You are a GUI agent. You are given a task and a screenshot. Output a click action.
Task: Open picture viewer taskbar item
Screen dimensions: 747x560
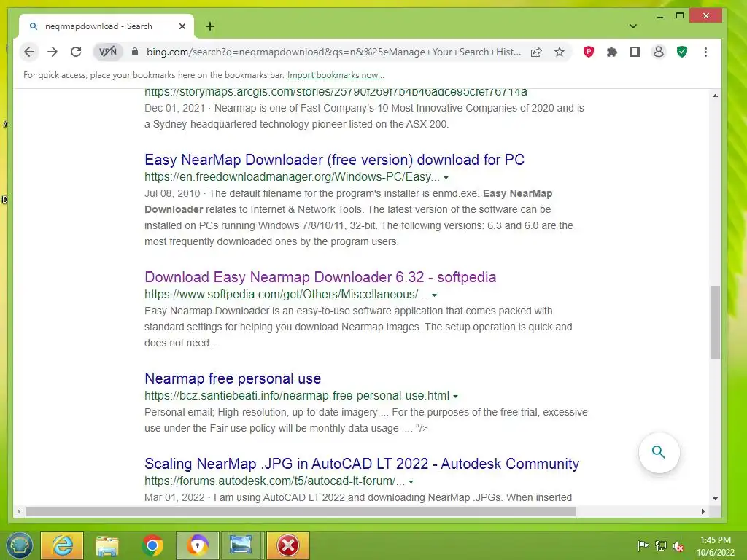(241, 545)
